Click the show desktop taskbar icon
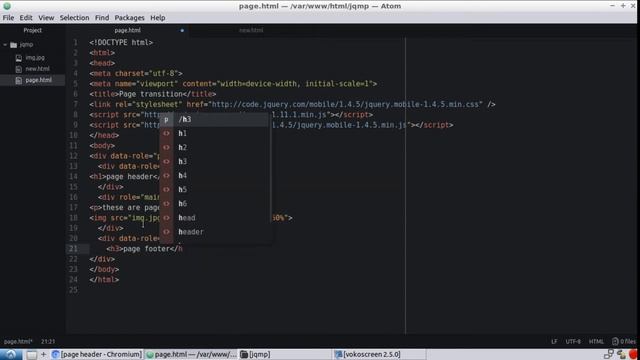The image size is (640, 360). [31, 355]
